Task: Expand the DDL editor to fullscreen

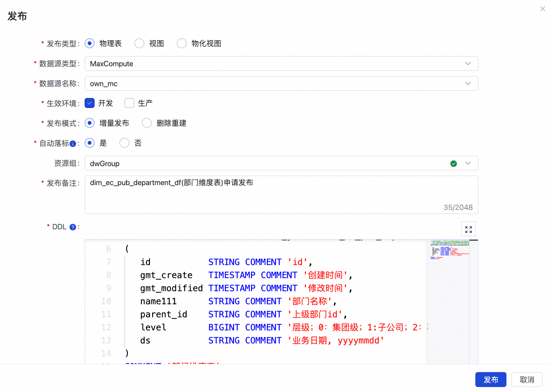Action: point(468,229)
